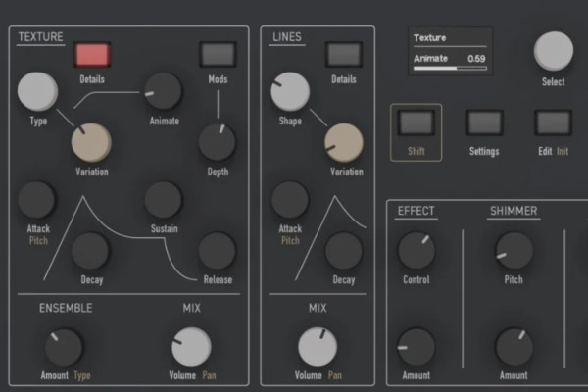This screenshot has height=392, width=588.
Task: Click the TEXTURE section title
Action: point(40,37)
